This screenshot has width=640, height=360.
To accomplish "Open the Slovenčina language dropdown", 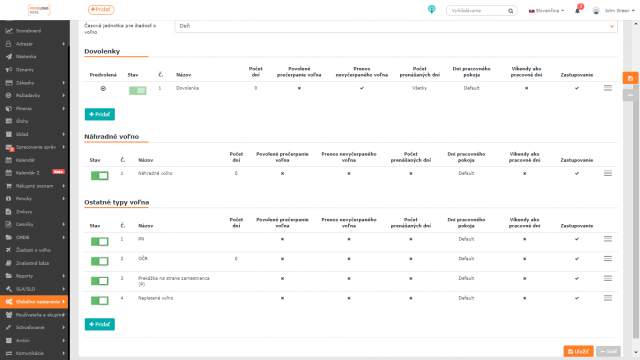I will [x=547, y=11].
